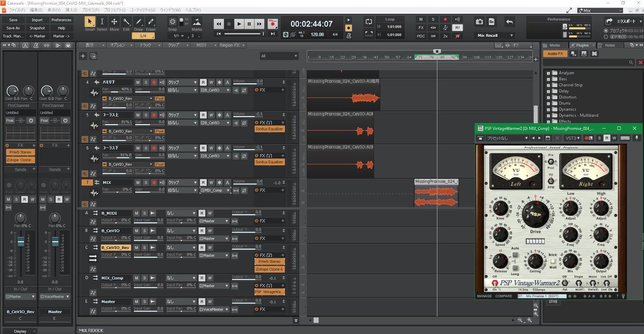Viewport: 644px width, 334px height.
Task: Toggle global Mute in Mix module
Action: tap(421, 19)
